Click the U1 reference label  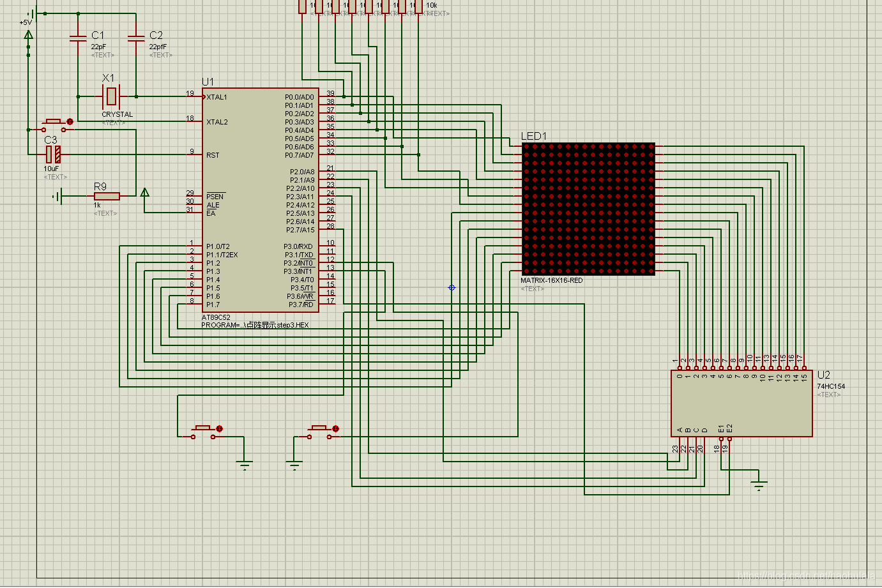[x=208, y=82]
